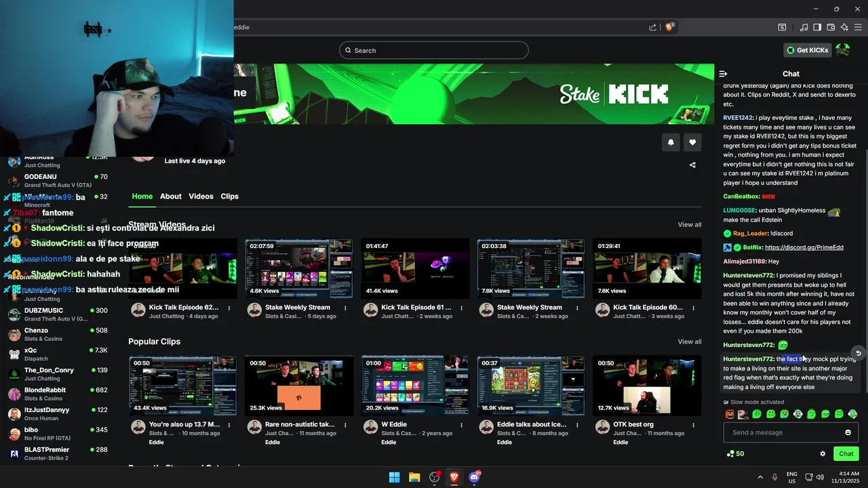Click View all for Stream Videos

[690, 224]
